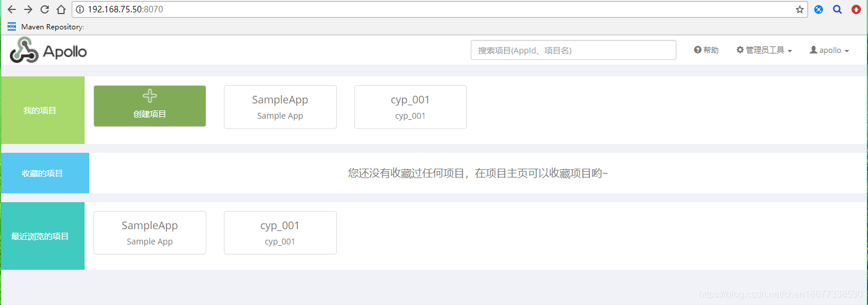Reload the page with refresh icon

point(44,9)
